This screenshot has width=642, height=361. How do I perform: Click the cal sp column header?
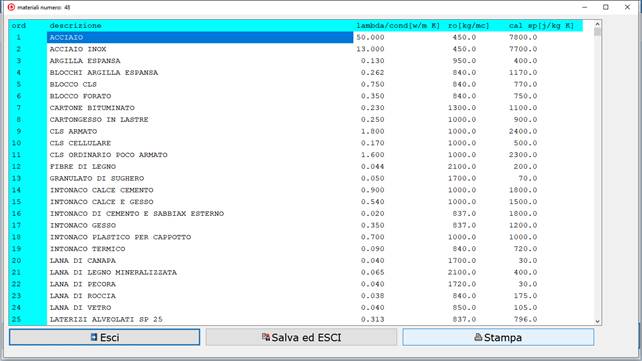click(x=541, y=25)
